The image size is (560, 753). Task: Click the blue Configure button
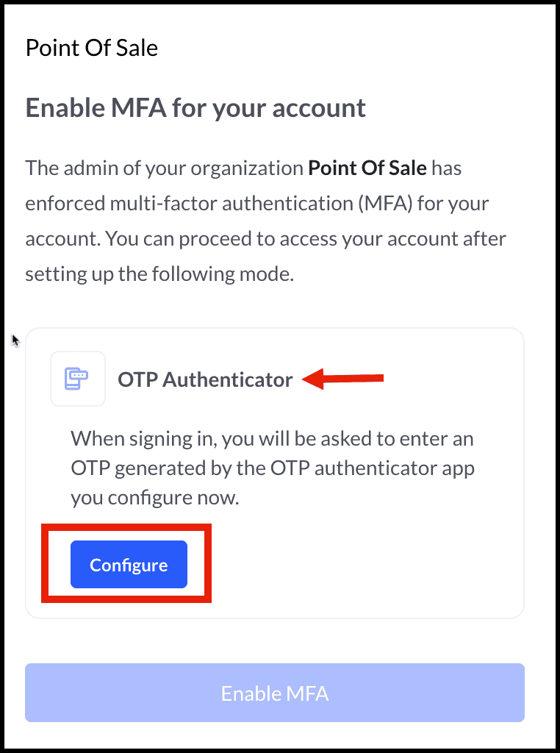[x=129, y=564]
